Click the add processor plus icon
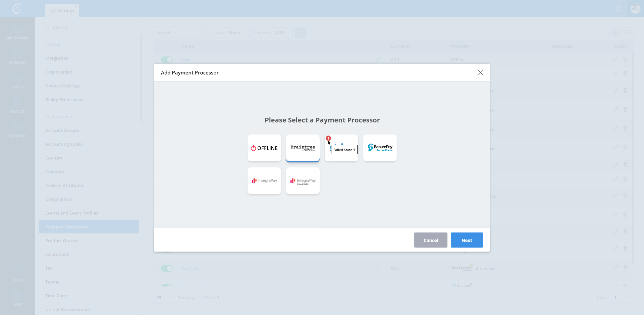Viewport: 644px width, 315px height. [615, 33]
